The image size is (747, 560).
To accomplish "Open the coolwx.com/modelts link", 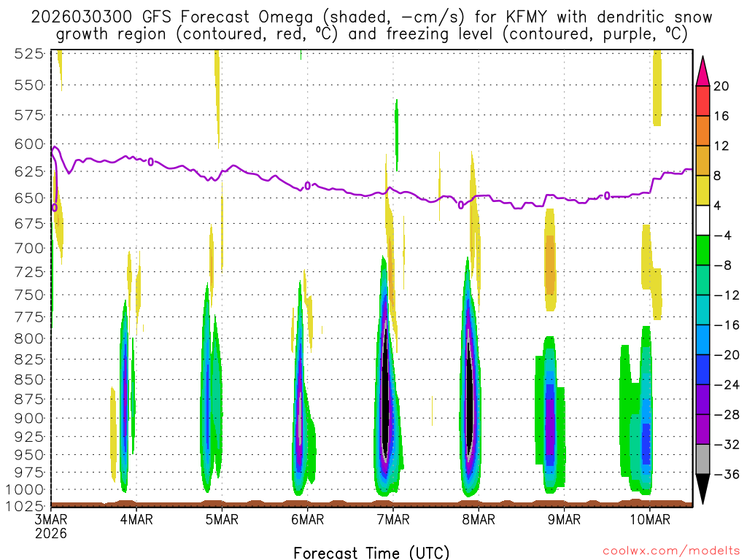I will [670, 549].
